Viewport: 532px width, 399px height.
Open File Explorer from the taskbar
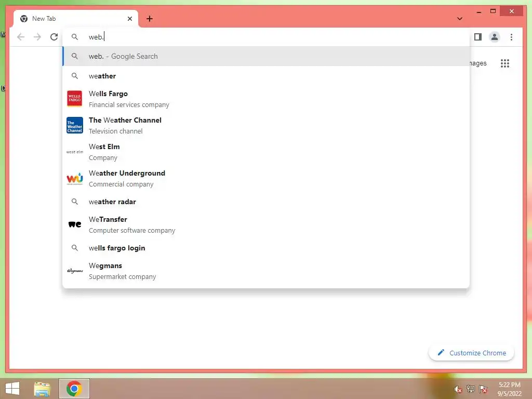point(42,389)
